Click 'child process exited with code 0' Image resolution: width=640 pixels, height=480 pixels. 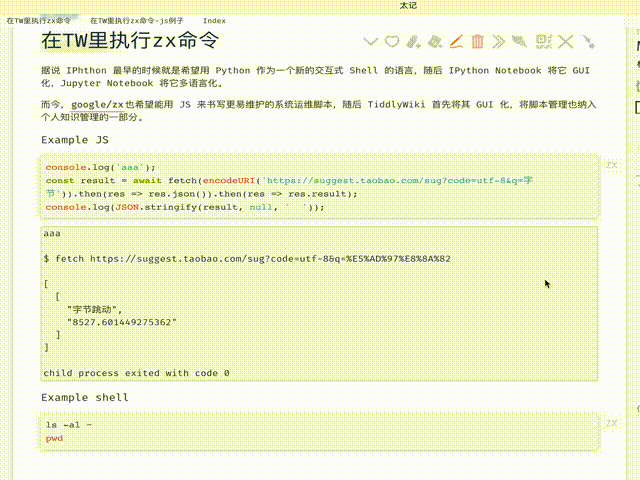coord(136,373)
